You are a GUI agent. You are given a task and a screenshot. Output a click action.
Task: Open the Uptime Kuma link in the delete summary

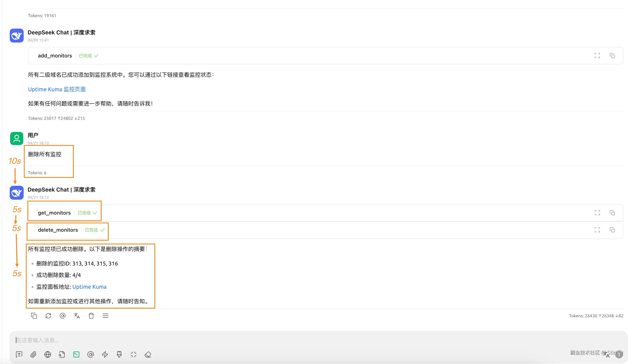point(89,287)
